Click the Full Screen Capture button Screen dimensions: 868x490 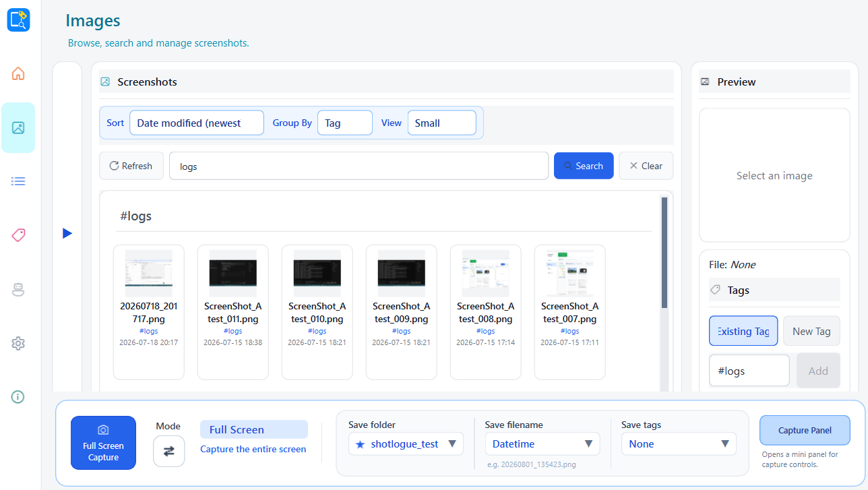103,443
